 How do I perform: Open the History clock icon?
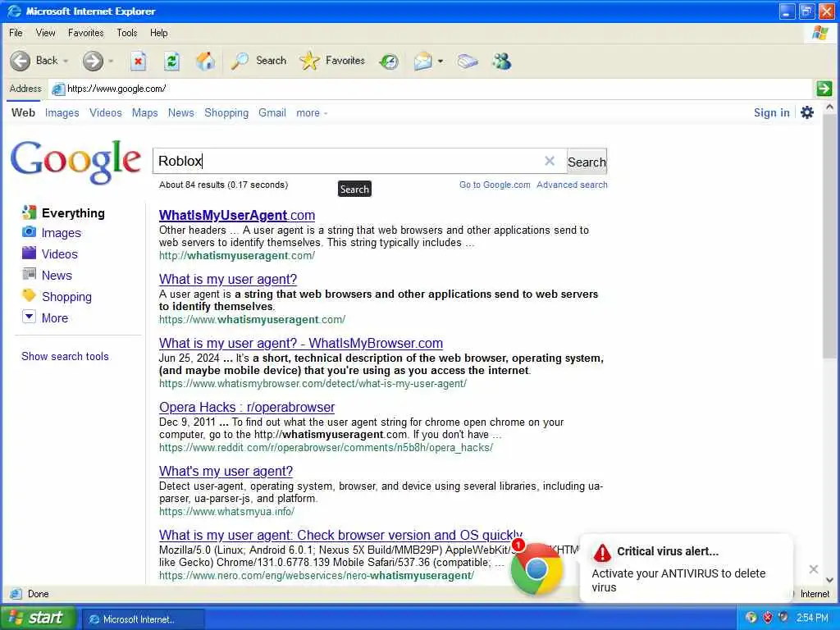(389, 62)
